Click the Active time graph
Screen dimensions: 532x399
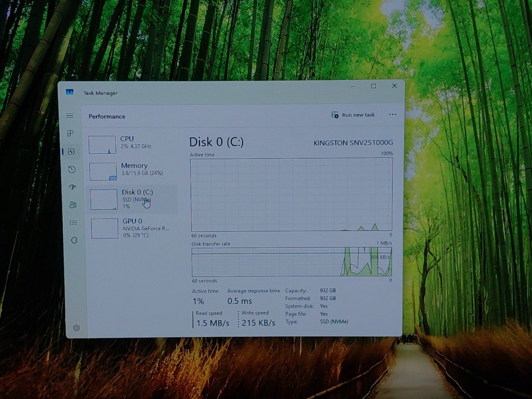tap(291, 194)
